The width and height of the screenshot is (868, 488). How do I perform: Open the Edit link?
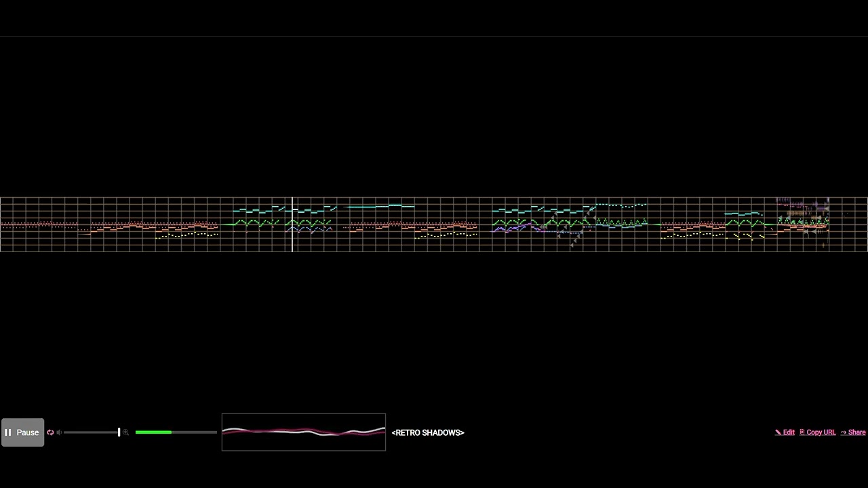point(785,432)
